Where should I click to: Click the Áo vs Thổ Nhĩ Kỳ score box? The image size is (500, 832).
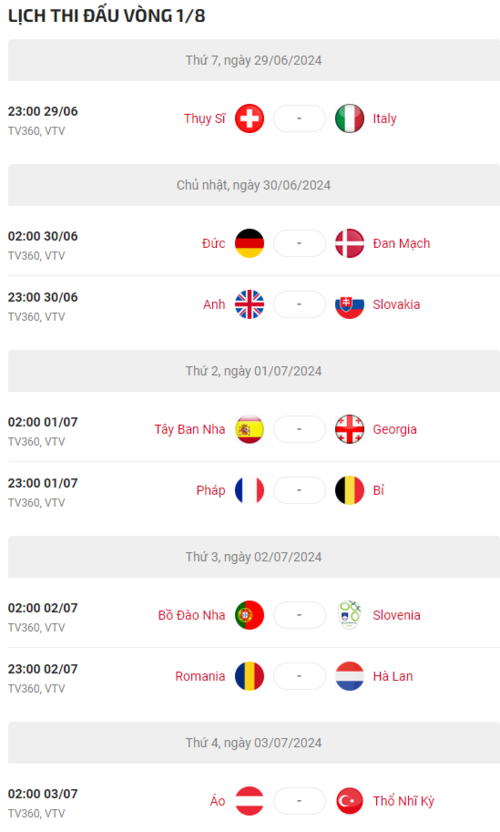299,801
